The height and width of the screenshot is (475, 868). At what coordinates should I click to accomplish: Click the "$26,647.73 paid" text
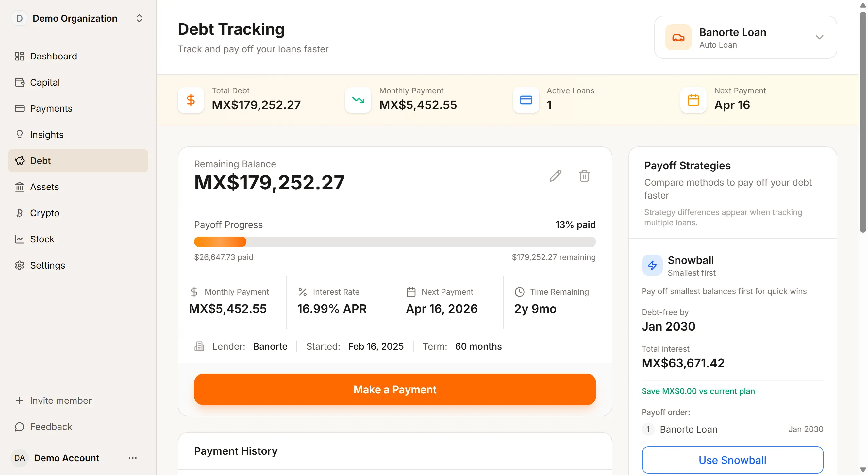(x=224, y=257)
